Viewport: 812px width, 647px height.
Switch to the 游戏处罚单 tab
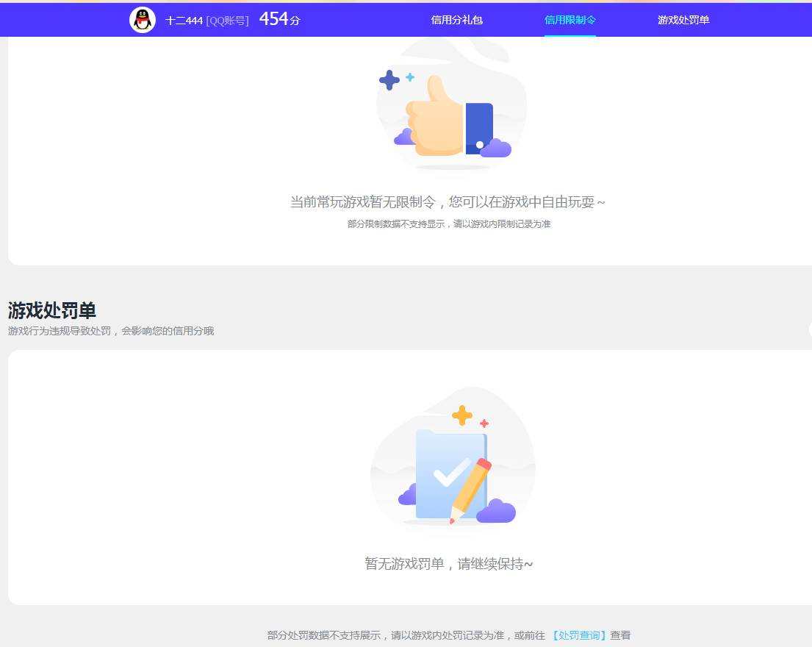point(683,20)
